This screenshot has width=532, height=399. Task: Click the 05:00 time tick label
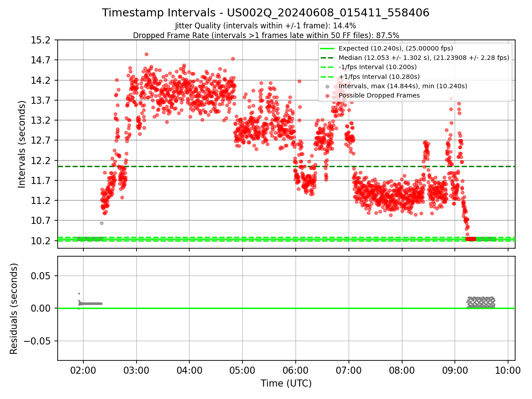pyautogui.click(x=243, y=369)
